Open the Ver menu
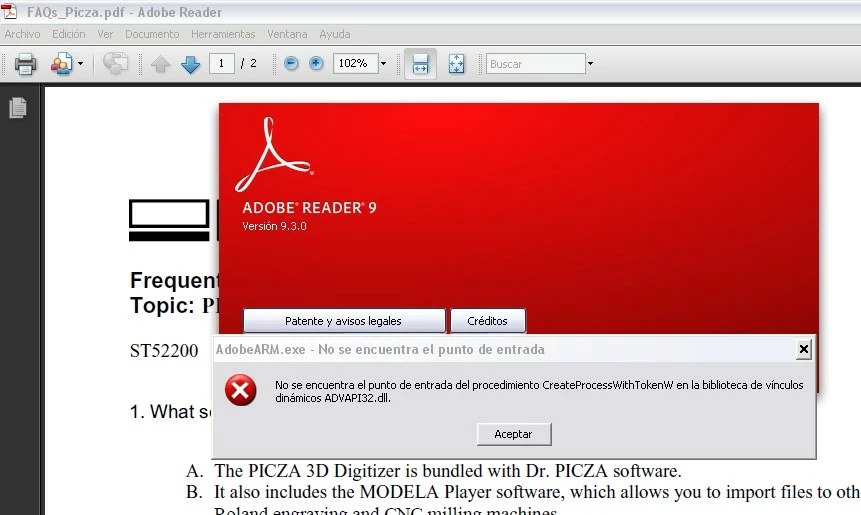The height and width of the screenshot is (515, 861). tap(105, 34)
